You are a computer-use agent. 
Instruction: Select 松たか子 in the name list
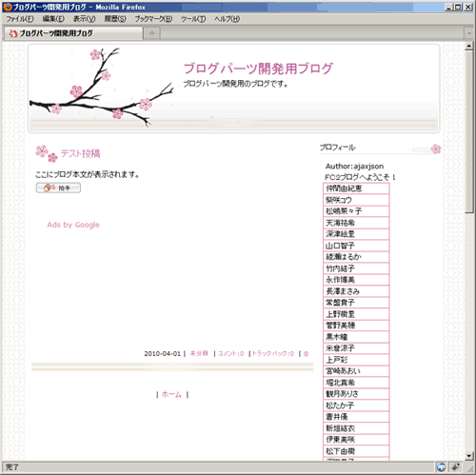[x=356, y=406]
